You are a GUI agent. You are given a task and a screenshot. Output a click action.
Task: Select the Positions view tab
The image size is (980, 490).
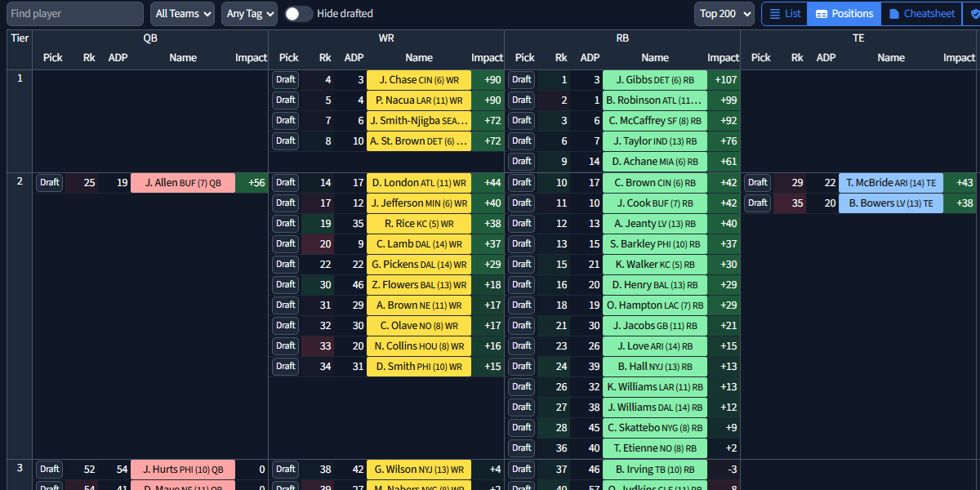(x=844, y=14)
